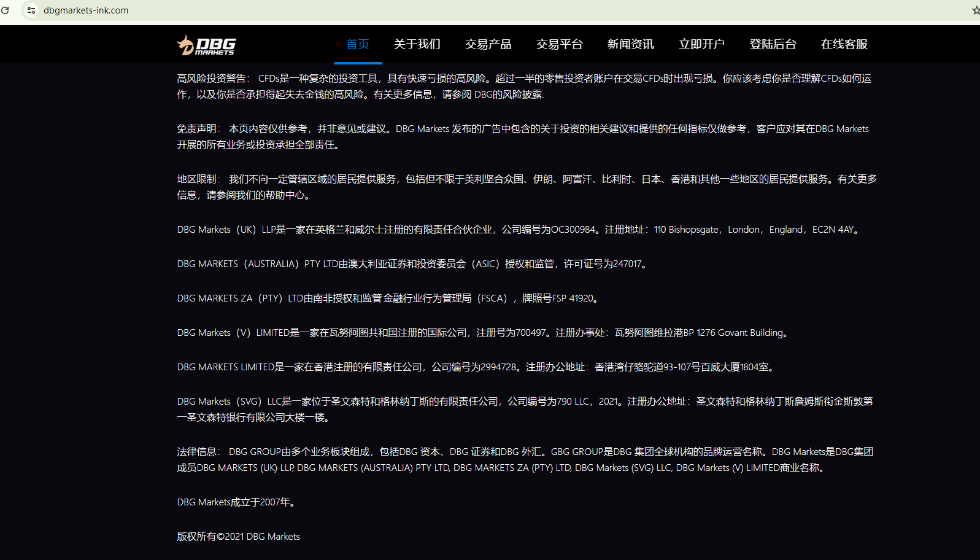Screen dimensions: 980x560
Task: Focus the dbgmarkets-ink.com address bar
Action: [x=86, y=10]
